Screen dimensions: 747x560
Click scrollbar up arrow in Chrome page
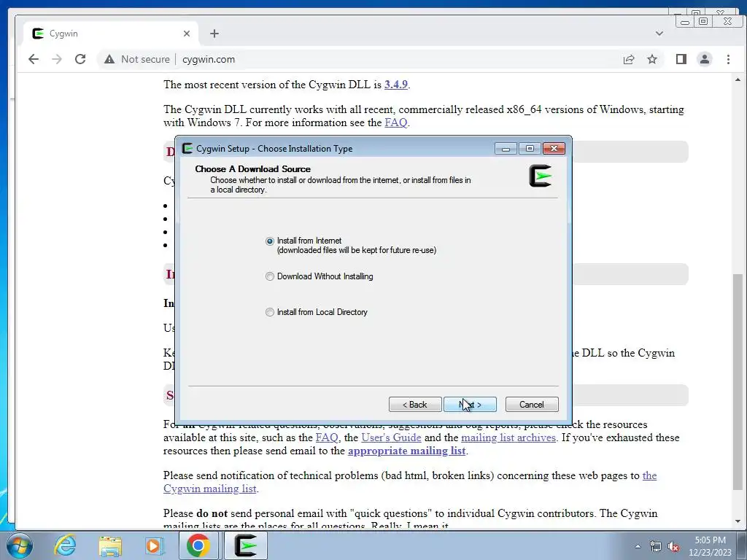738,79
